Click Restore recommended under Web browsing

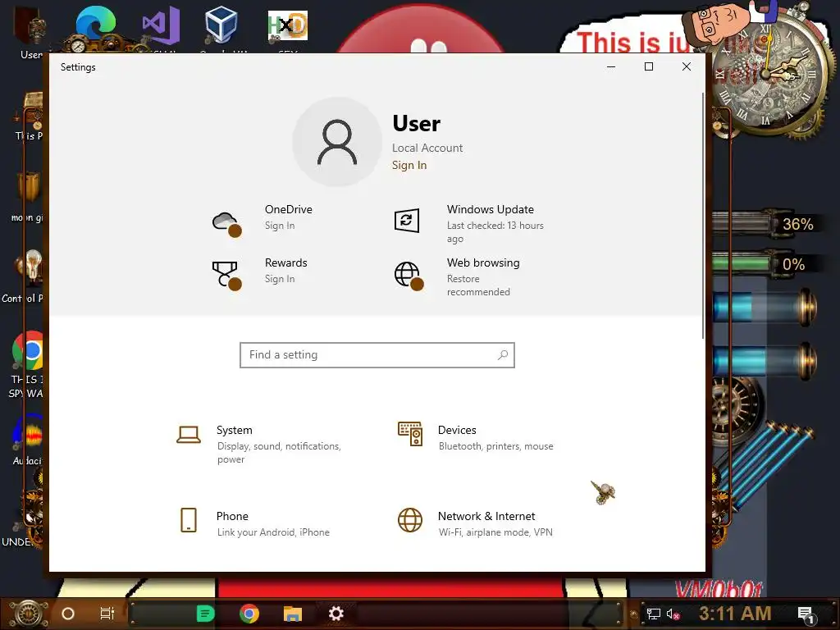(478, 285)
